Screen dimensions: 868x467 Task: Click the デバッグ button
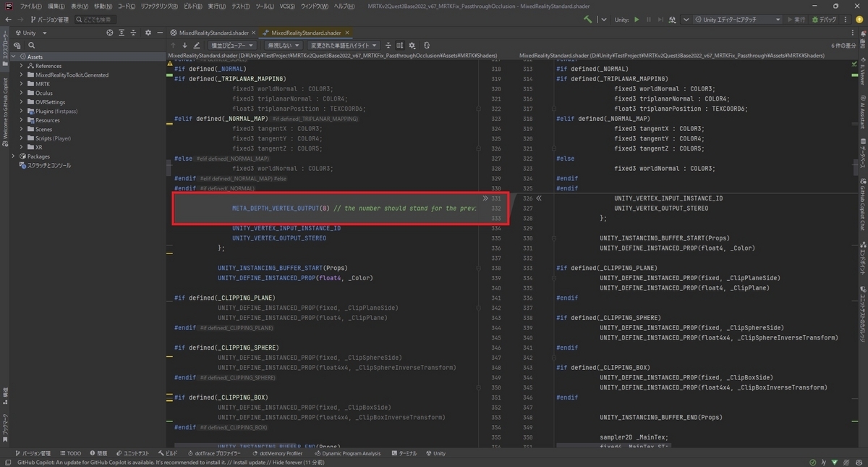pyautogui.click(x=823, y=20)
